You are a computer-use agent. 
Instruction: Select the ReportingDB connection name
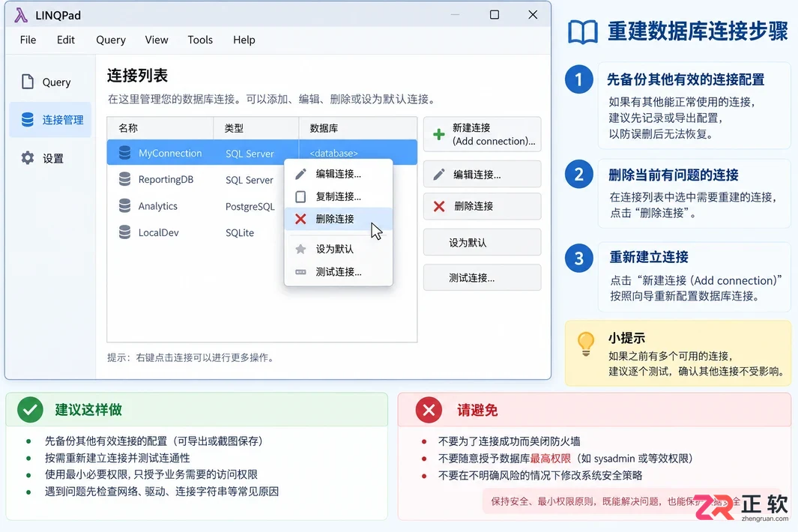166,179
